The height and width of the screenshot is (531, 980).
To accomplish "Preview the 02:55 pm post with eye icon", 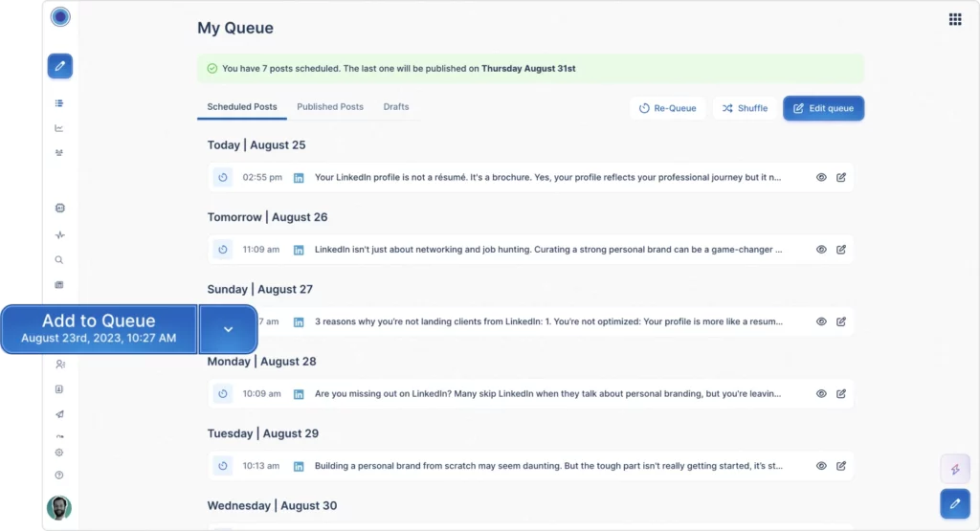I will coord(821,177).
